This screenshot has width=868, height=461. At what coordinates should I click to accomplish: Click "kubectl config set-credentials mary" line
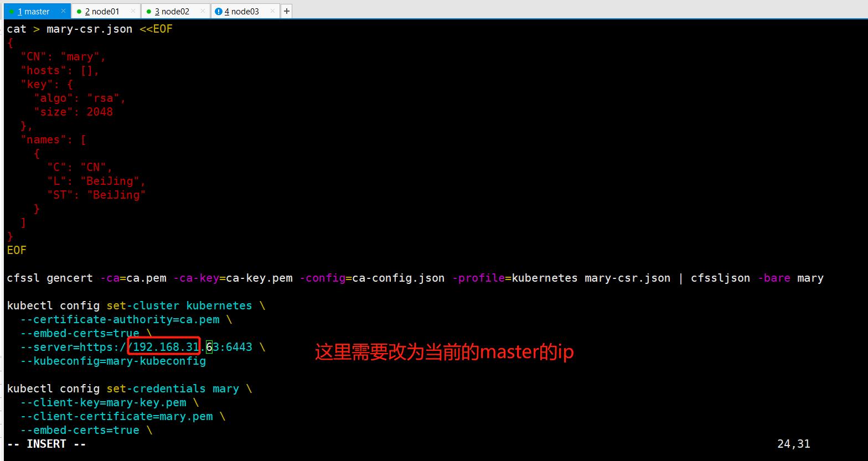129,389
